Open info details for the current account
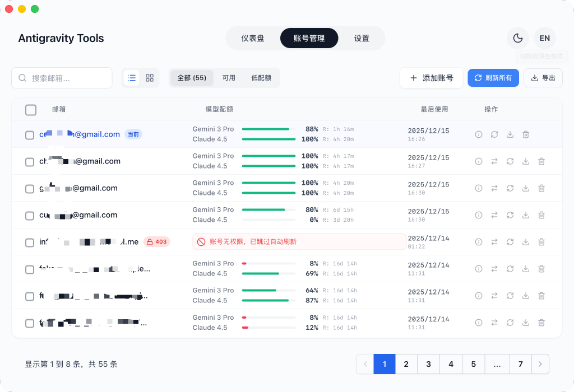Screen dimensions: 574x392 478,134
